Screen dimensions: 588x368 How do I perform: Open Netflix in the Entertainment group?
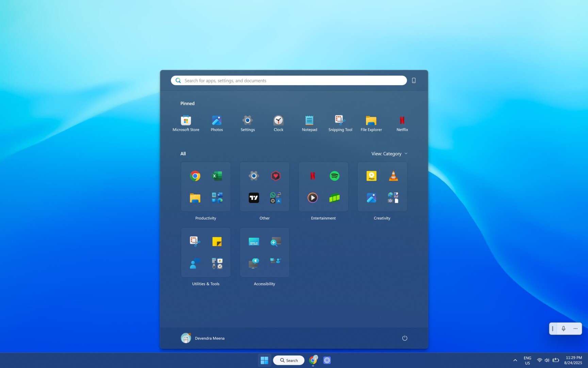(x=312, y=176)
